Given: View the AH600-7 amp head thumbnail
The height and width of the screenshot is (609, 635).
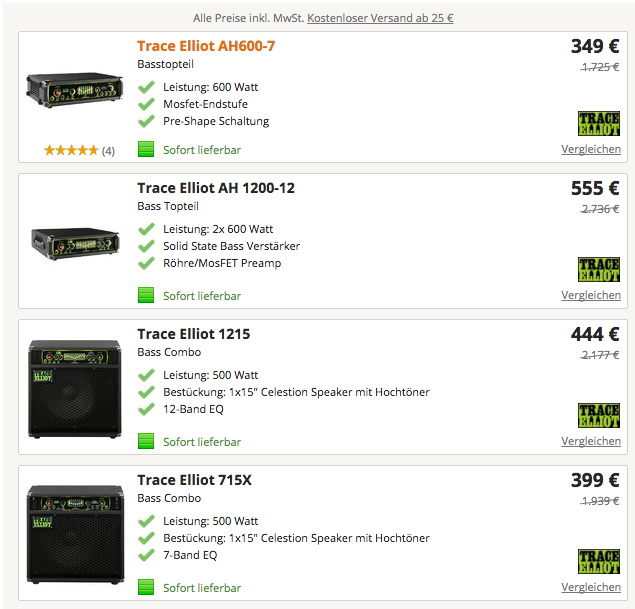Looking at the screenshot, I should tap(74, 93).
